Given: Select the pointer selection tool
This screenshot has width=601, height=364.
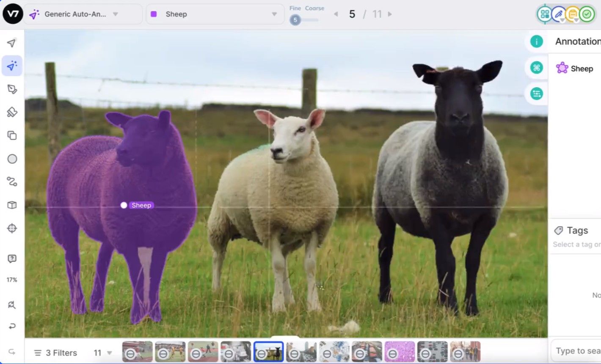Looking at the screenshot, I should (x=11, y=43).
